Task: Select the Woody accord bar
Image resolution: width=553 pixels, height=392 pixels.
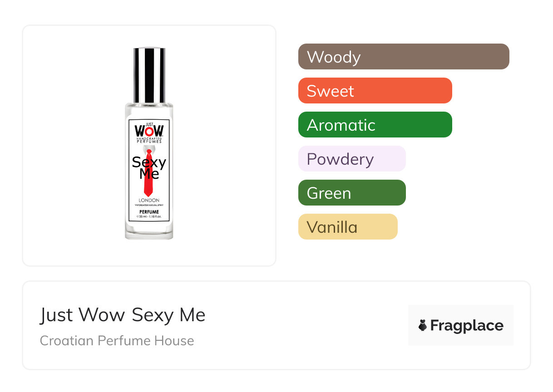Action: pos(404,57)
